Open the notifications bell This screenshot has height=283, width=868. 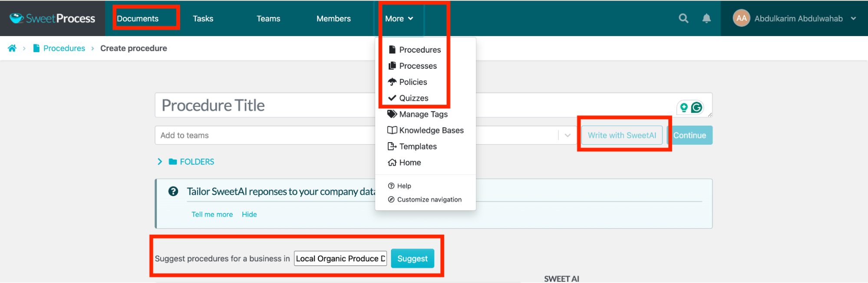coord(706,18)
